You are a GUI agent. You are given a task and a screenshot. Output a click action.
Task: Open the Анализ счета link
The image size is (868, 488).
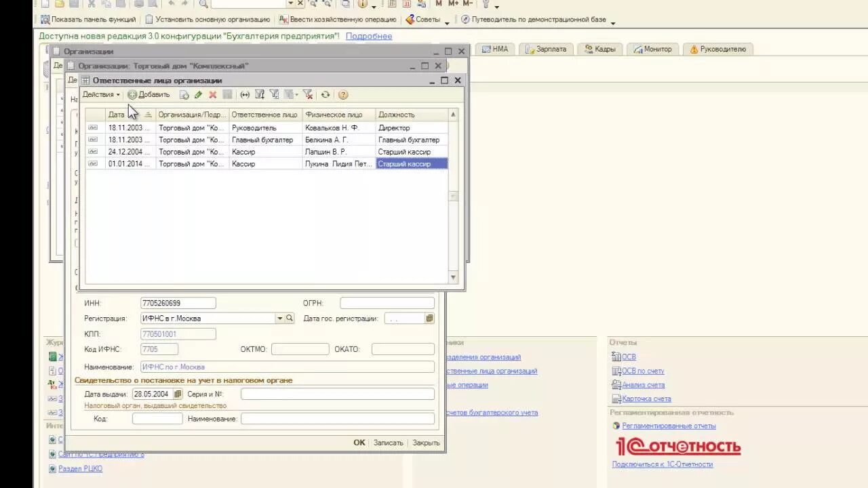[x=644, y=385]
